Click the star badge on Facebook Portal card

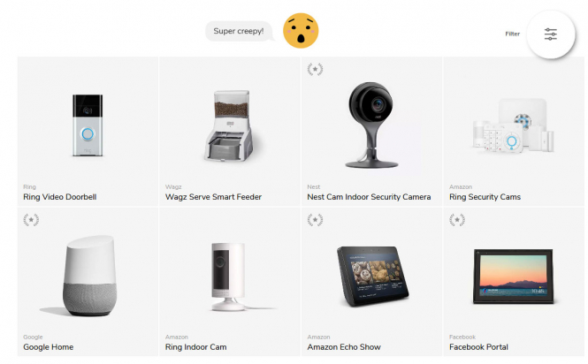(457, 220)
